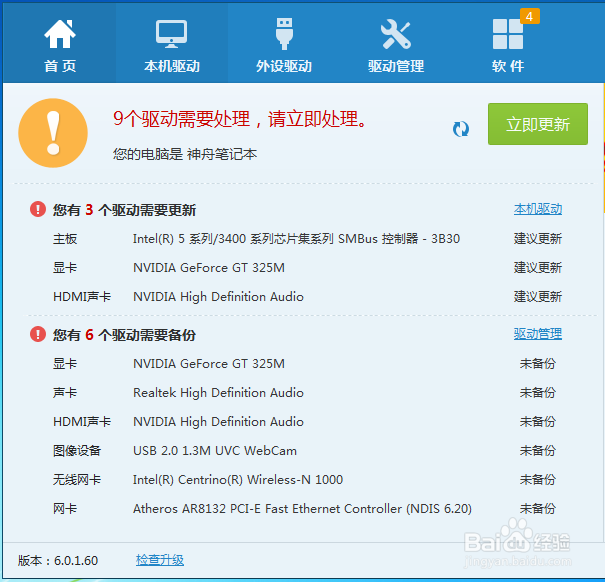Click the four-squares icon above 软件

(508, 34)
